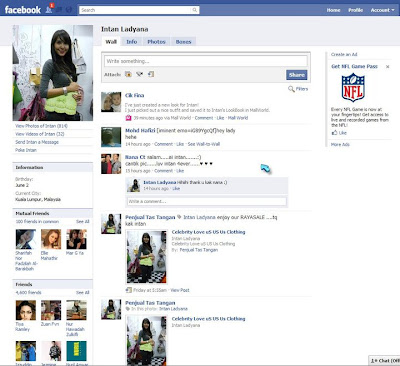Screen dimensions: 400x366
Task: Focus the Write a comment box
Action: [207, 201]
